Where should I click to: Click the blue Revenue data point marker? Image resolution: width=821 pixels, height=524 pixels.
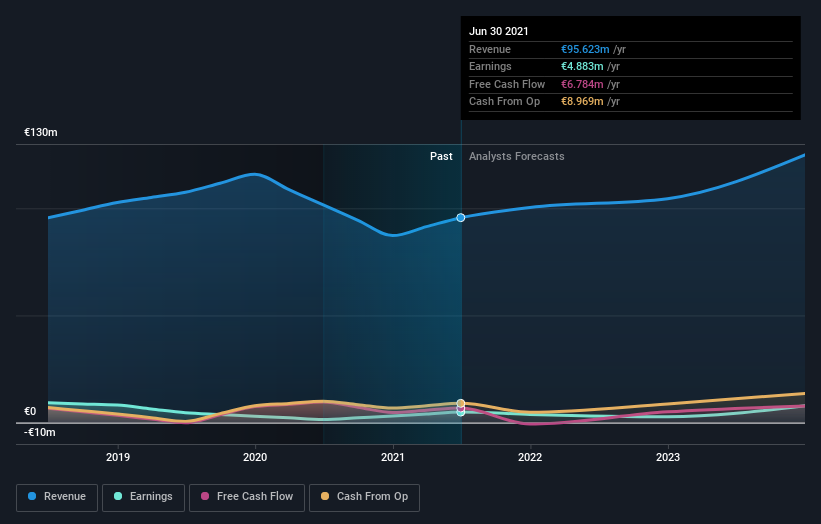[x=461, y=218]
